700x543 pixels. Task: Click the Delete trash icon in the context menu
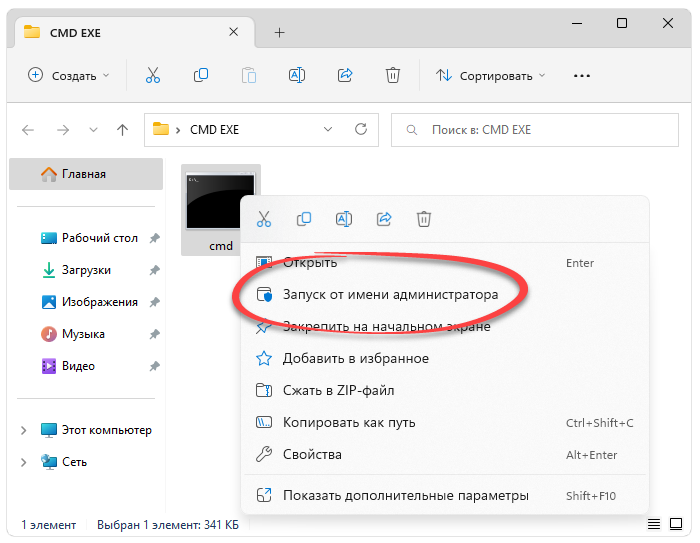424,219
